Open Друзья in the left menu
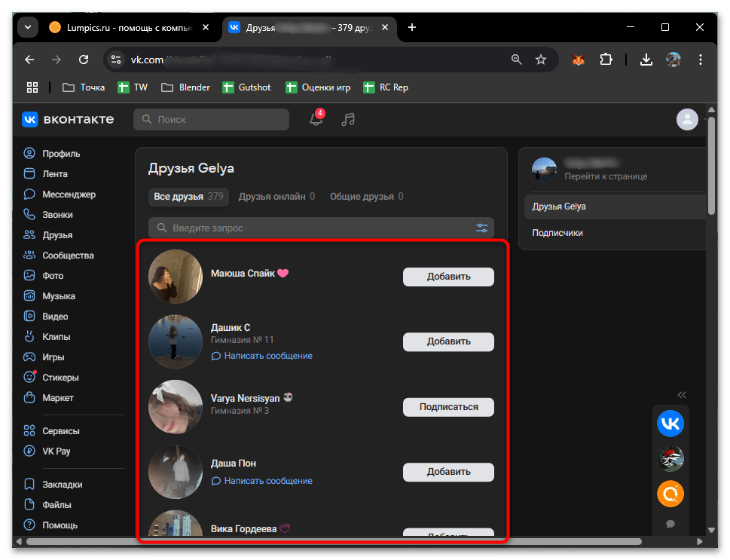This screenshot has width=730, height=560. 48,235
